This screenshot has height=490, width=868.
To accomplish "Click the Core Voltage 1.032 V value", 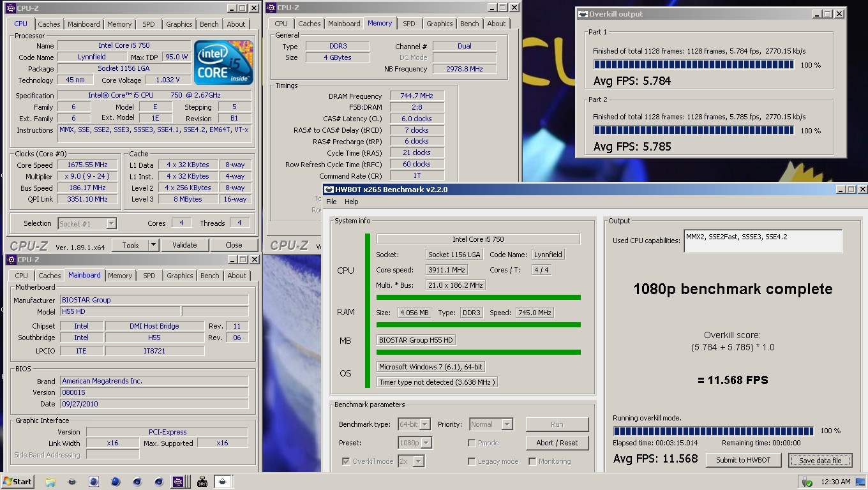I will point(168,80).
